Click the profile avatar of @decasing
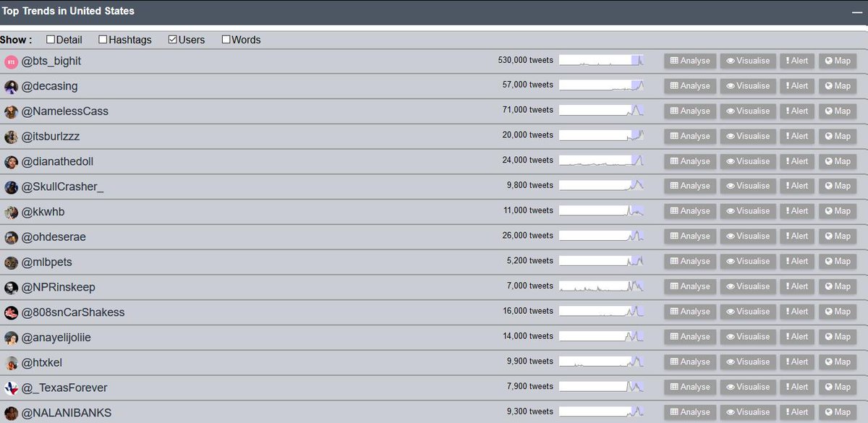This screenshot has height=423, width=868. (x=12, y=85)
